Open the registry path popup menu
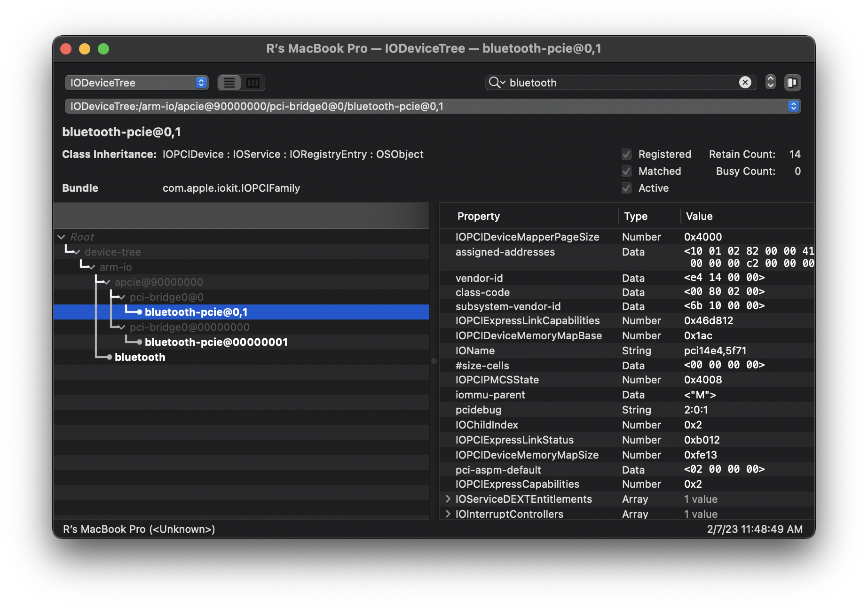Image resolution: width=868 pixels, height=608 pixels. click(x=433, y=106)
